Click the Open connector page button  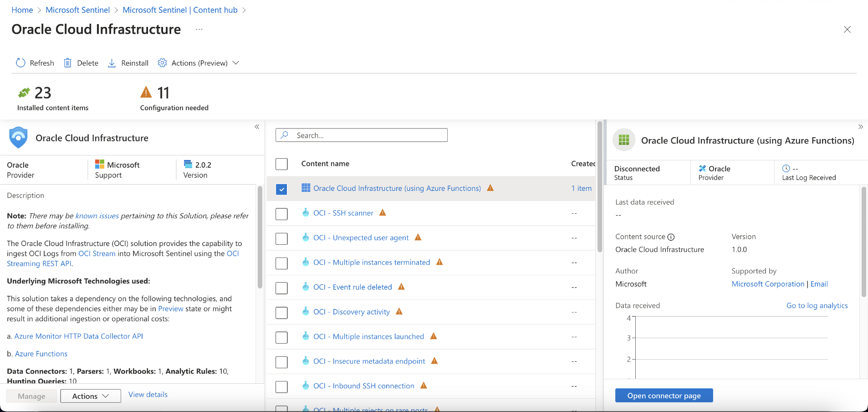point(664,395)
